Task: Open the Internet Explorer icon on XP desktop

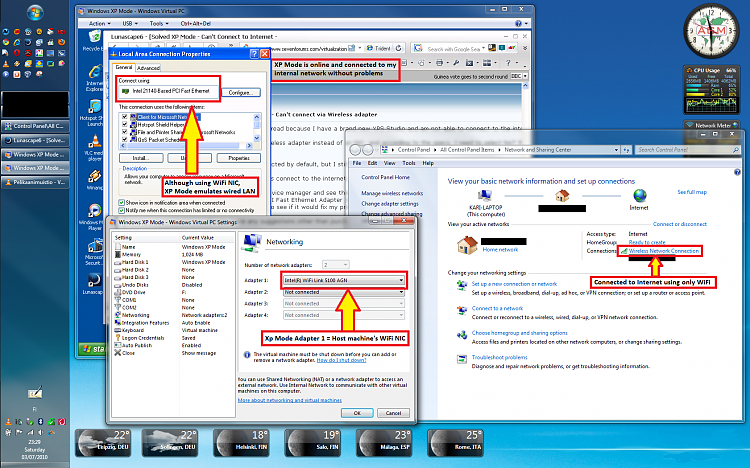Action: [95, 72]
